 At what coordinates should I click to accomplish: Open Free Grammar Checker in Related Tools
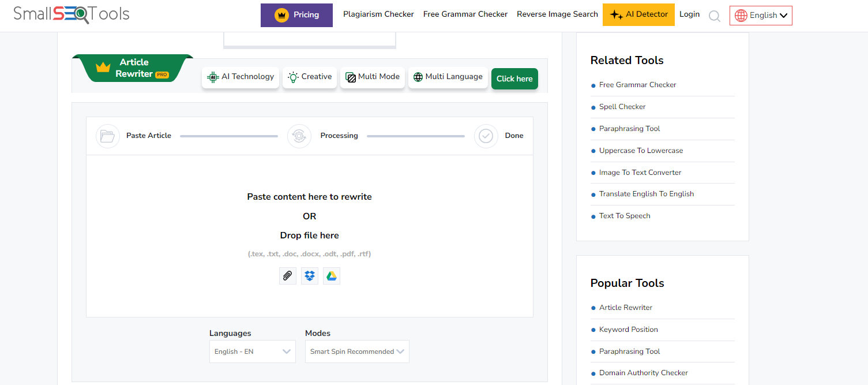point(637,85)
